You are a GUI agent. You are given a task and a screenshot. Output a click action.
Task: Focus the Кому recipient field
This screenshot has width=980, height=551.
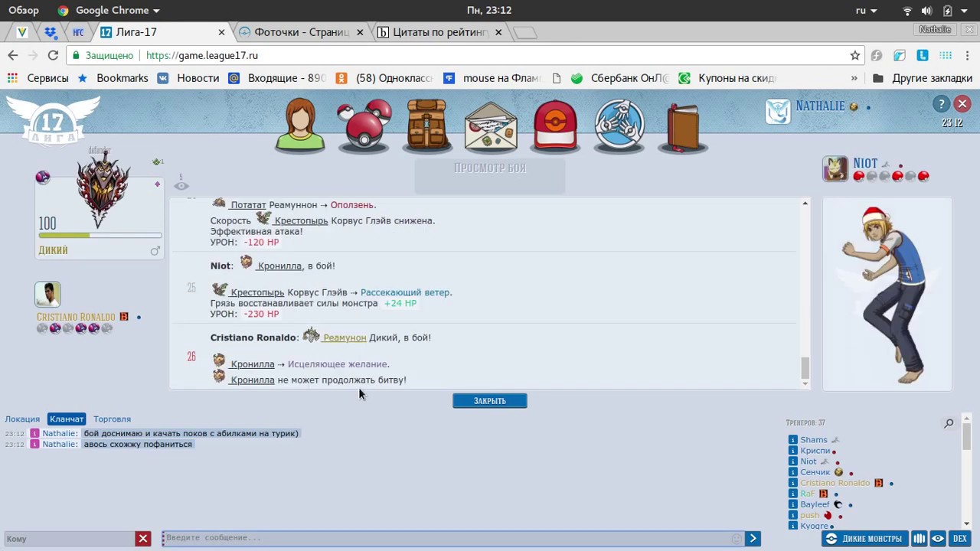[x=70, y=539]
